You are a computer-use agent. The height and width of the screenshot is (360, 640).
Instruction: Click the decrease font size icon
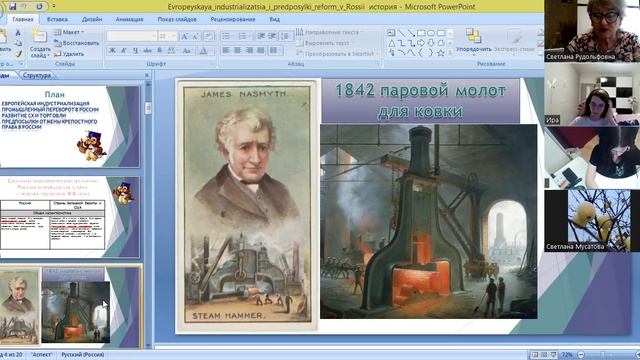196,36
